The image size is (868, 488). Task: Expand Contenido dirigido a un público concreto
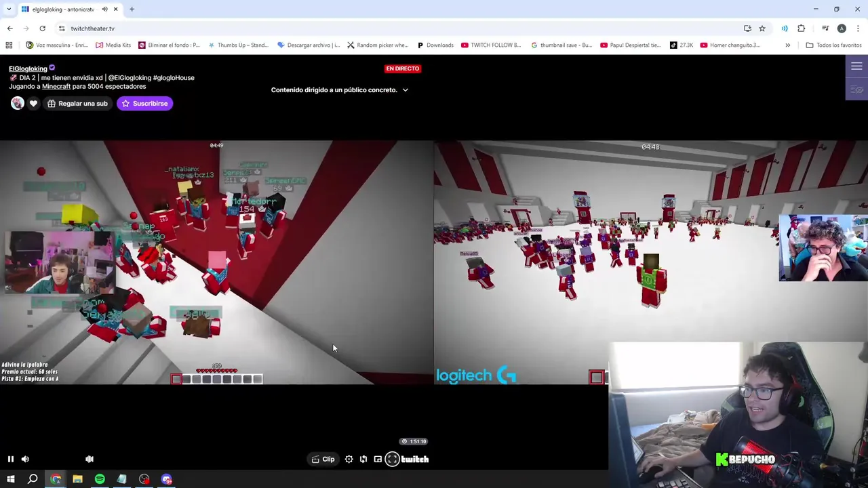pyautogui.click(x=340, y=89)
